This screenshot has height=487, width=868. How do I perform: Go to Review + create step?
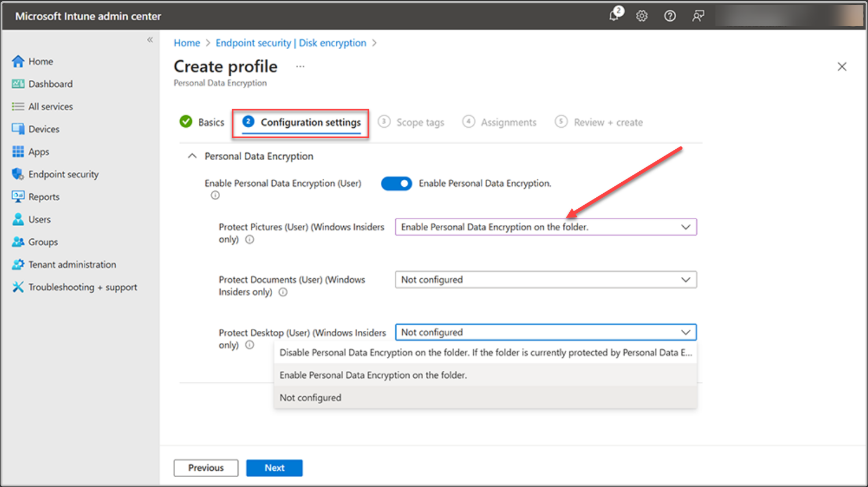[x=599, y=122]
